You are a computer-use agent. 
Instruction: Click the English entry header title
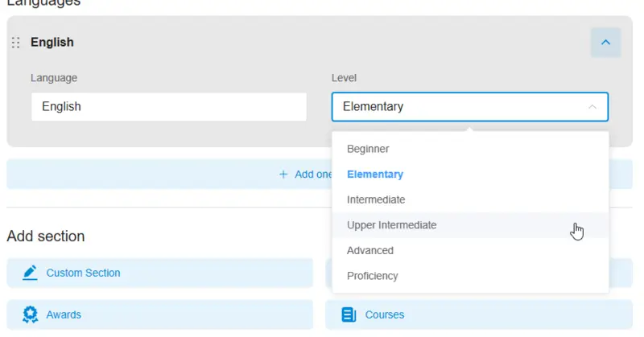[52, 43]
